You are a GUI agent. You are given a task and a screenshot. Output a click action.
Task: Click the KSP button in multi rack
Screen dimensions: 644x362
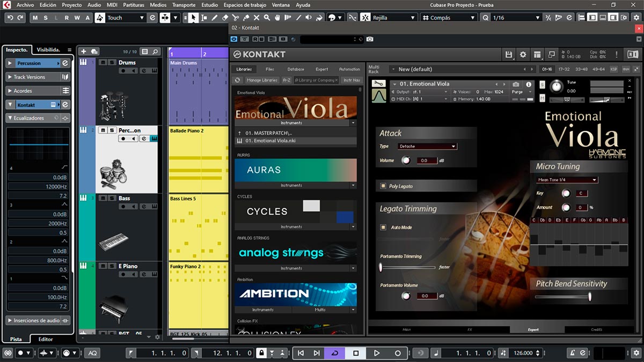tap(614, 69)
